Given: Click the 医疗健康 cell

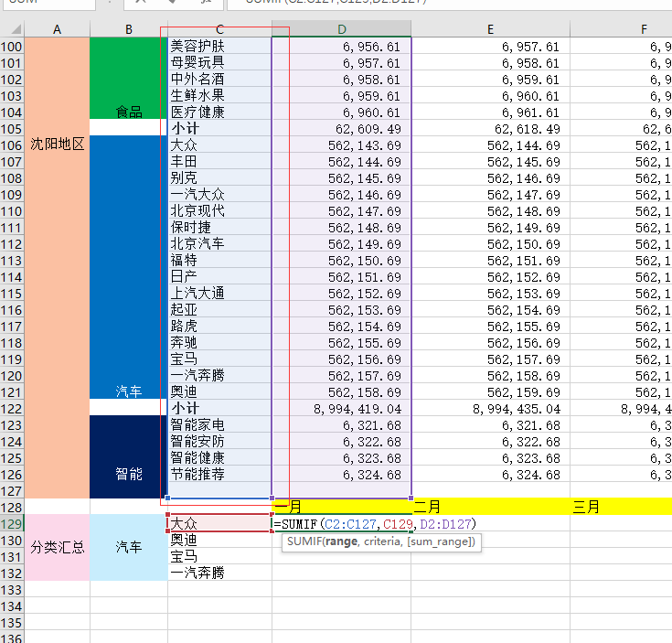Looking at the screenshot, I should [x=219, y=113].
